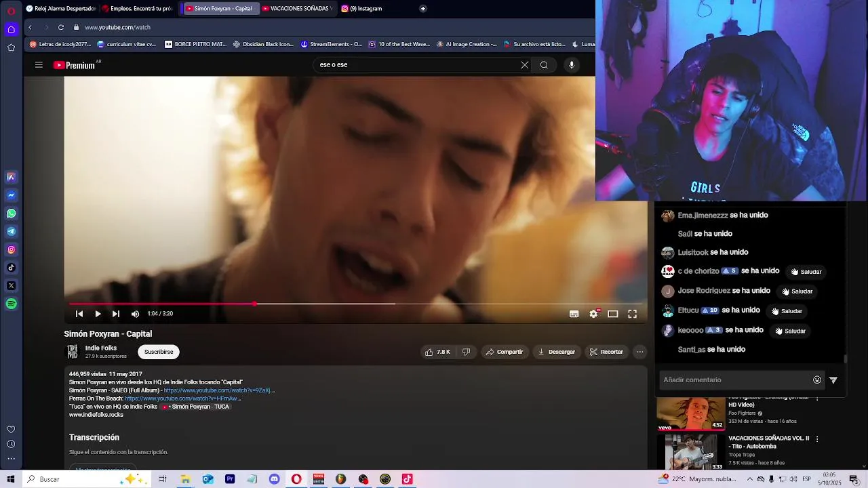
Task: Open Spotify in Opera sidebar
Action: [x=11, y=304]
